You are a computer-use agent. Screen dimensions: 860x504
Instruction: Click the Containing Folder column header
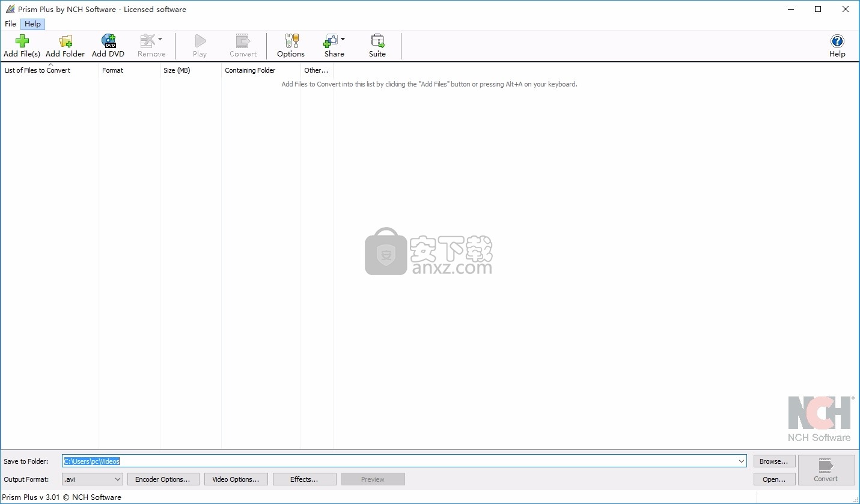point(261,70)
